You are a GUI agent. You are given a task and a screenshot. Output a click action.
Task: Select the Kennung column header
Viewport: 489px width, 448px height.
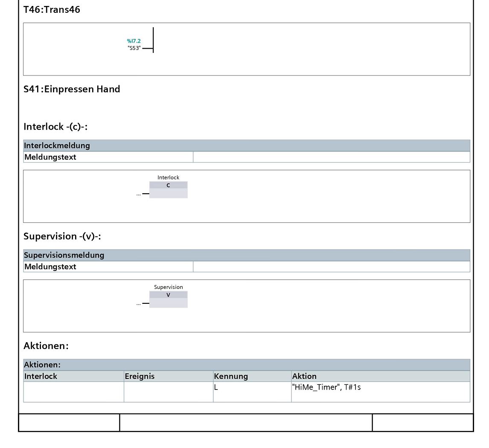click(231, 376)
